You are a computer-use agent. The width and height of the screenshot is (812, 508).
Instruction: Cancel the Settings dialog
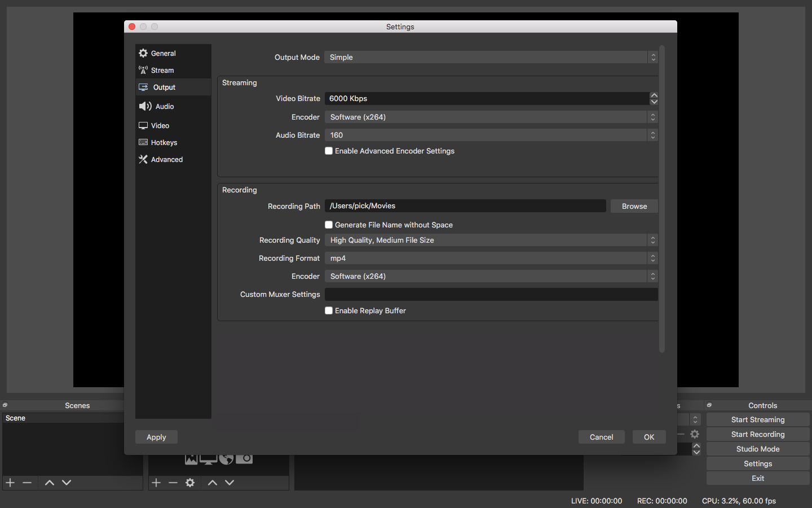pos(601,437)
